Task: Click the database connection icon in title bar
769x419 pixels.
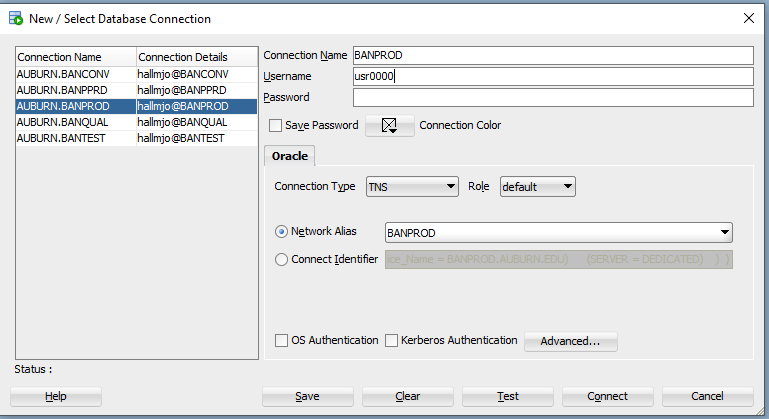Action: [x=16, y=19]
